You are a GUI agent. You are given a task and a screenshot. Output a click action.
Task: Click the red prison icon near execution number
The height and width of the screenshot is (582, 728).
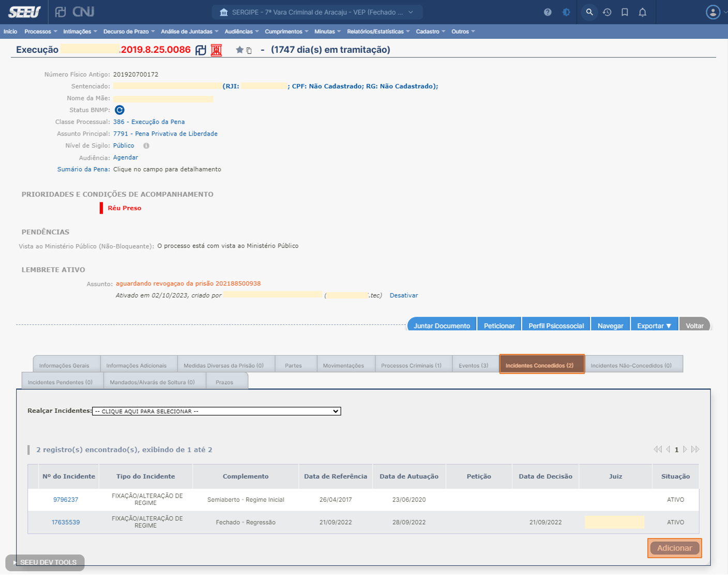(216, 50)
